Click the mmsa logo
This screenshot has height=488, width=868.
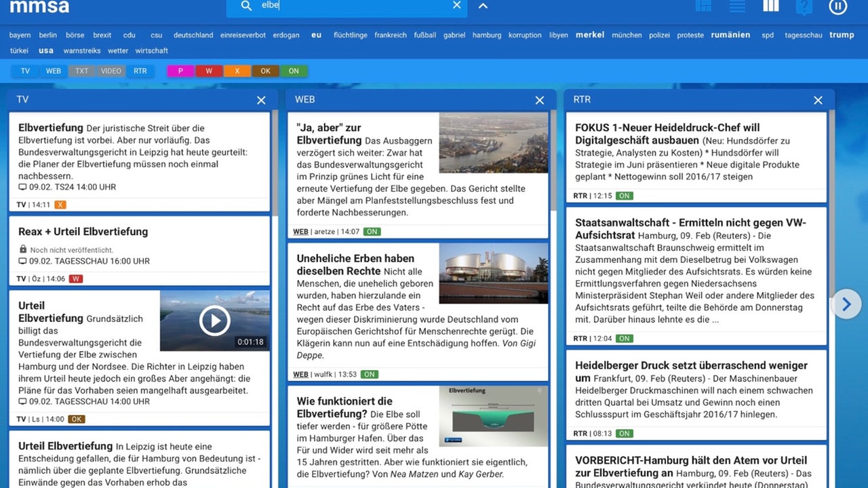39,7
